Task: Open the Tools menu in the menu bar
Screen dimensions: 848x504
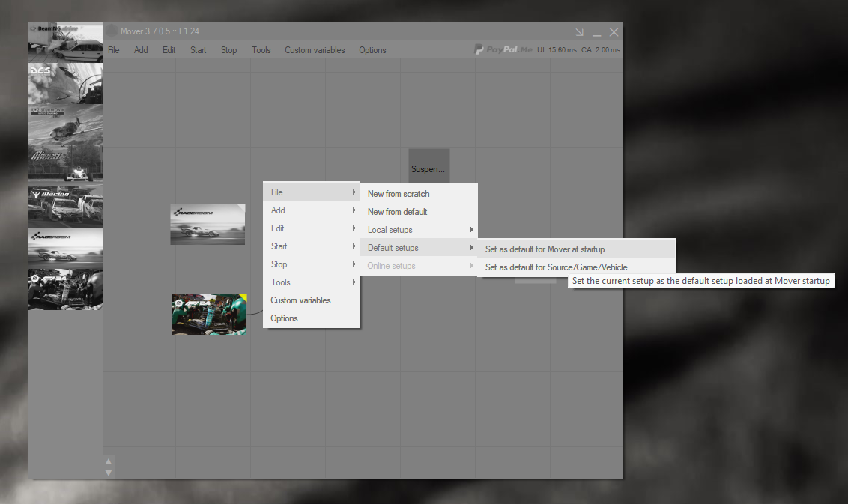Action: coord(261,49)
